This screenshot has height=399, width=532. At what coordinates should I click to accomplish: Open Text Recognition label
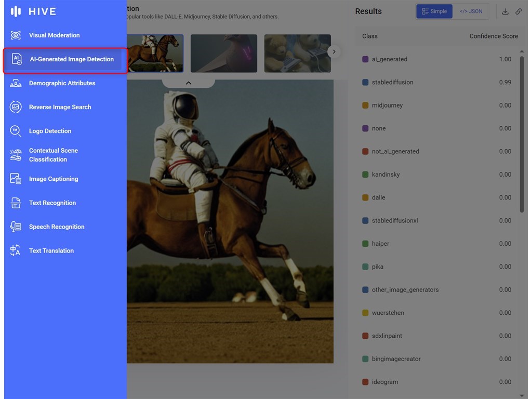[x=52, y=203]
